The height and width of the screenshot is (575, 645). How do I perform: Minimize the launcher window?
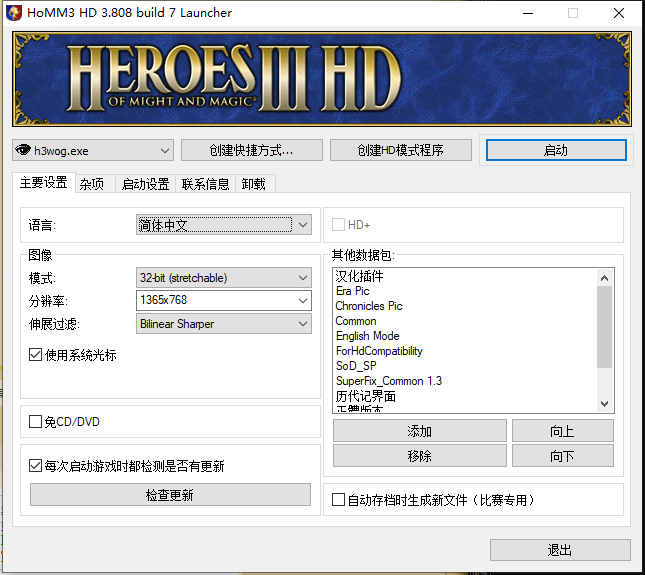(x=528, y=13)
